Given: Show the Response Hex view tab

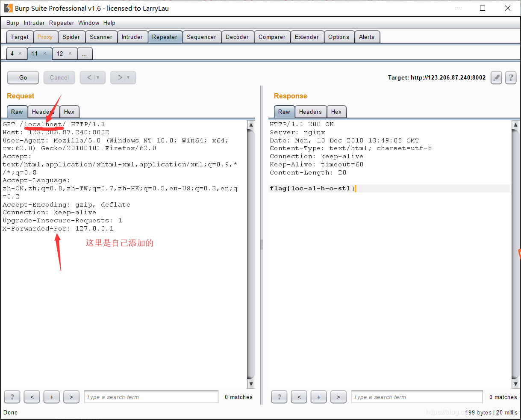Looking at the screenshot, I should click(x=336, y=112).
